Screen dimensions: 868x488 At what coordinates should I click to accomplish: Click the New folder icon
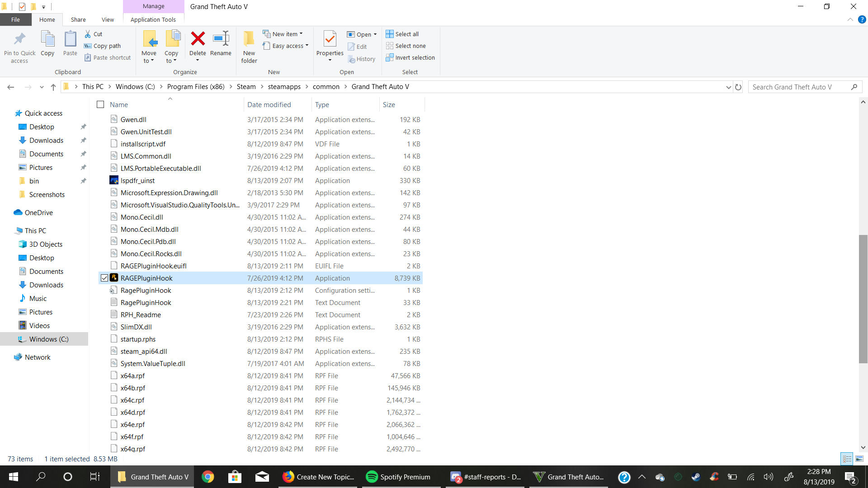[249, 39]
